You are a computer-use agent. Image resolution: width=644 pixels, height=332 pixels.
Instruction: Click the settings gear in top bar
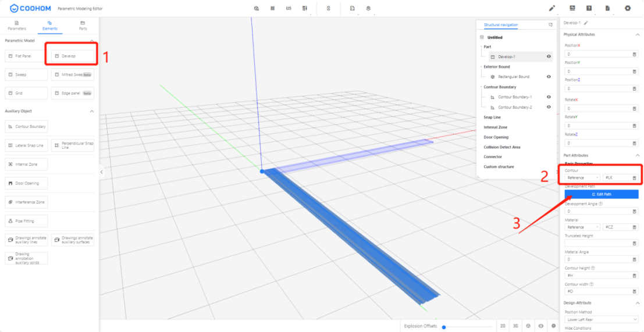[x=627, y=8]
